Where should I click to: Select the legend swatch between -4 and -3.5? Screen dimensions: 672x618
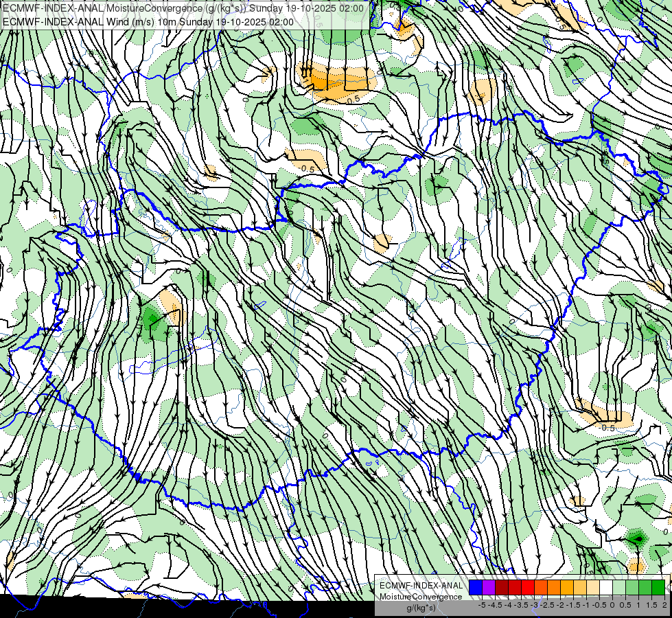coord(515,588)
